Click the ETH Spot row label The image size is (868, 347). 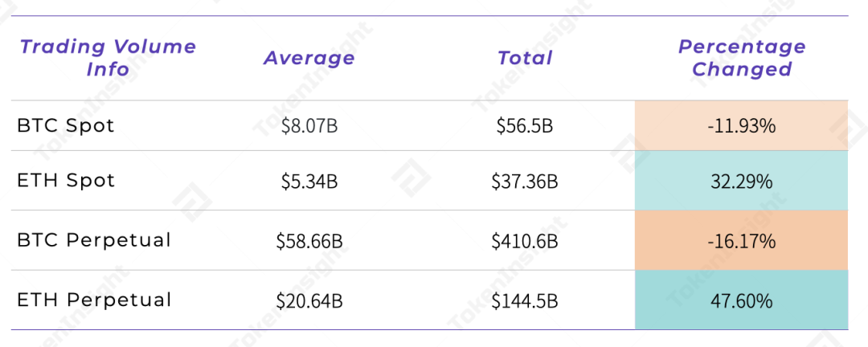tap(66, 181)
